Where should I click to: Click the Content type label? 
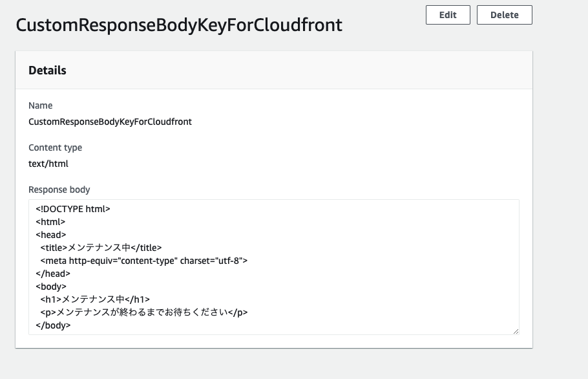click(55, 147)
